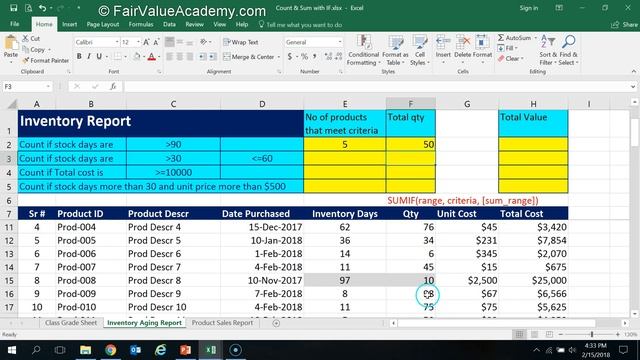The width and height of the screenshot is (640, 360).
Task: Open Cell Styles gallery
Action: pyautogui.click(x=420, y=50)
